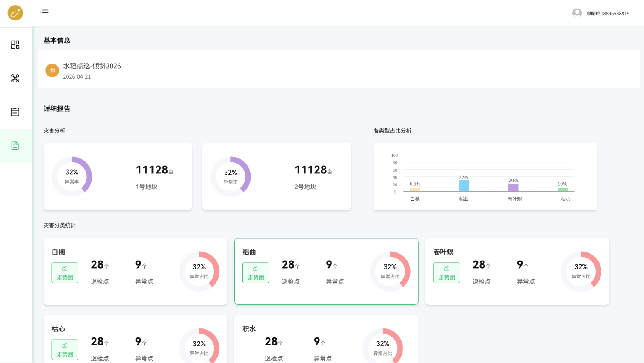The width and height of the screenshot is (644, 363).
Task: Click 异常点 count in 积水 card
Action: pos(320,342)
